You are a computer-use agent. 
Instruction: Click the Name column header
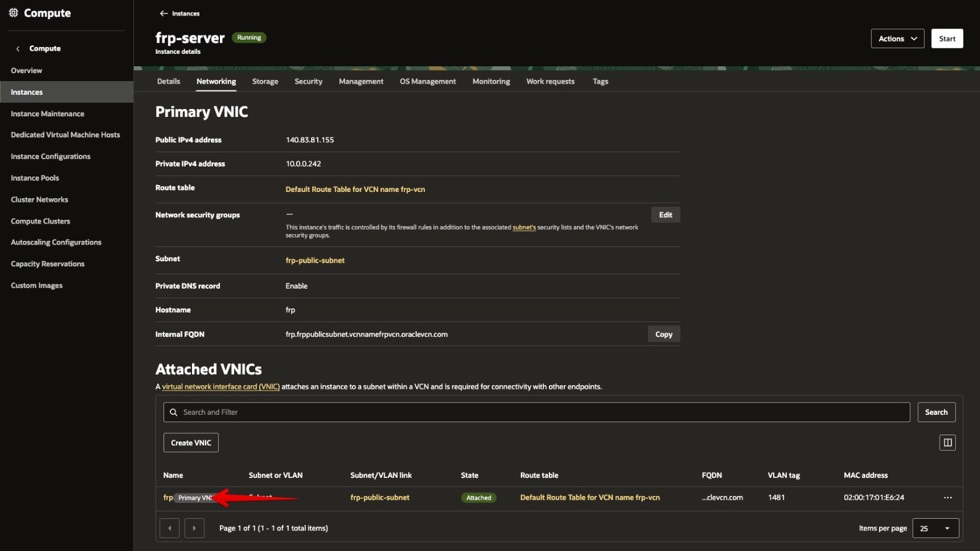coord(173,475)
